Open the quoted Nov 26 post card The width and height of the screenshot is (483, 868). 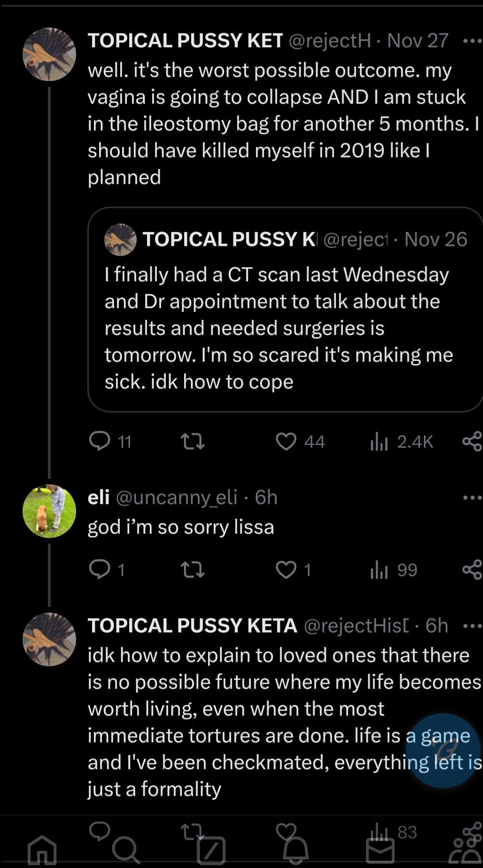(x=285, y=320)
